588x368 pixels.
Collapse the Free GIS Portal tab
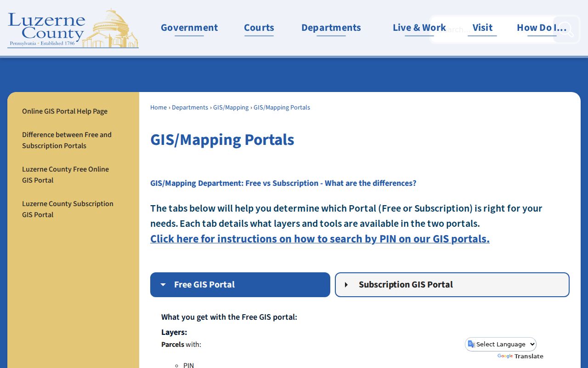[240, 285]
